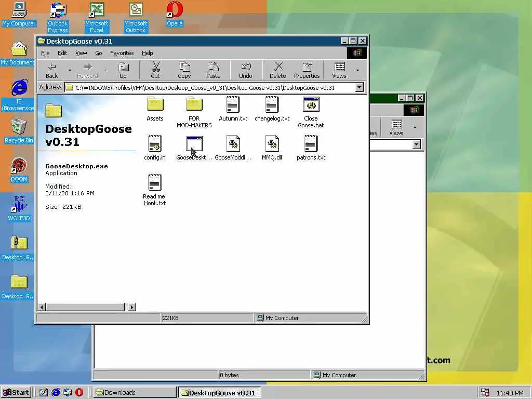The height and width of the screenshot is (399, 532).
Task: Expand the Views dropdown arrow in DesktopGoose window
Action: 357,71
